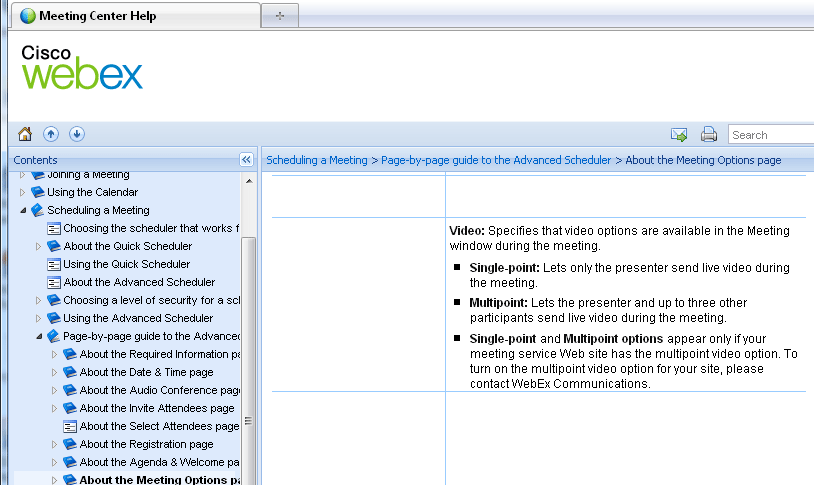
Task: Expand About the Required Information page node
Action: 55,354
